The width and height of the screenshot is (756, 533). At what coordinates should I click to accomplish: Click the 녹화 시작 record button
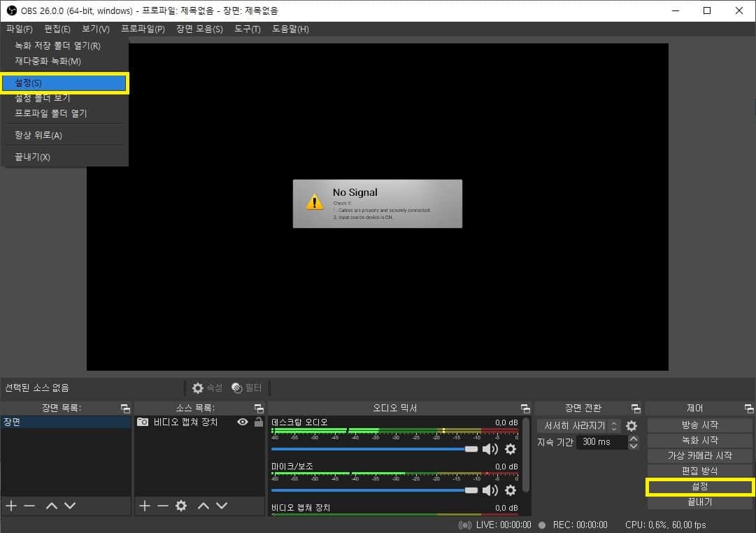coord(699,440)
